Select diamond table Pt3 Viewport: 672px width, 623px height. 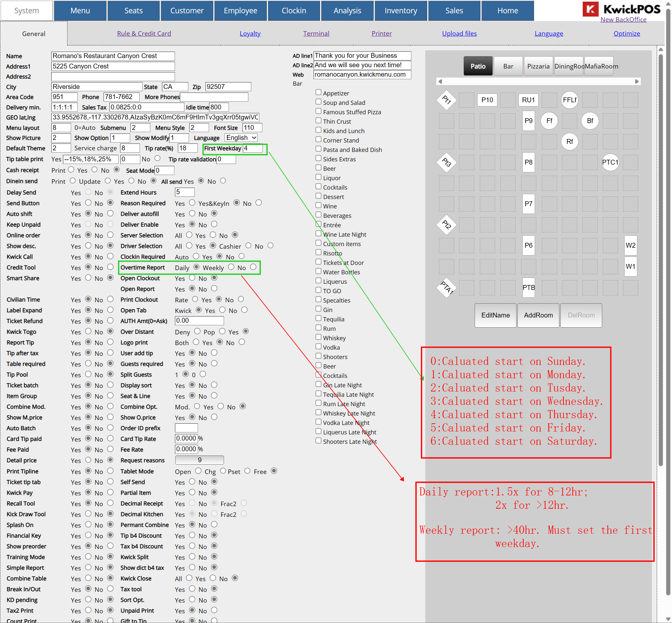pyautogui.click(x=446, y=163)
